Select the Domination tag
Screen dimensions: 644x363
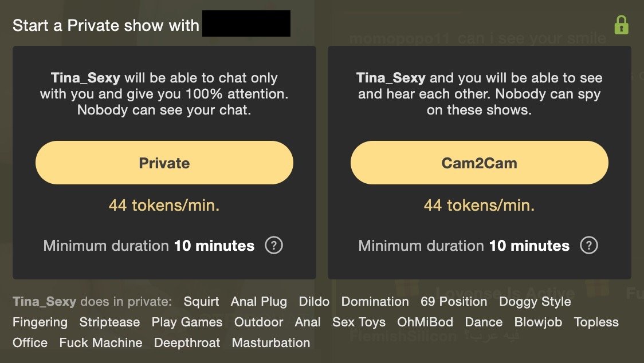click(375, 301)
